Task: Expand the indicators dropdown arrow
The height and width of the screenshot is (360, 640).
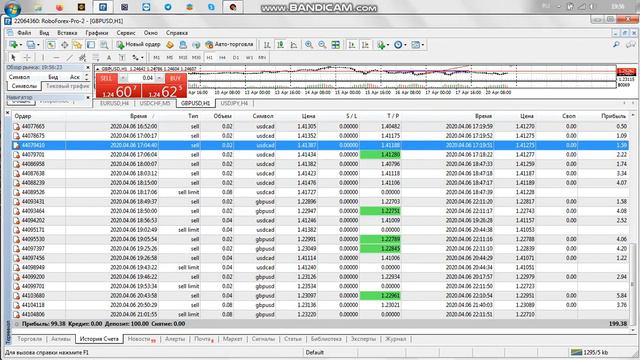Action: [388, 45]
